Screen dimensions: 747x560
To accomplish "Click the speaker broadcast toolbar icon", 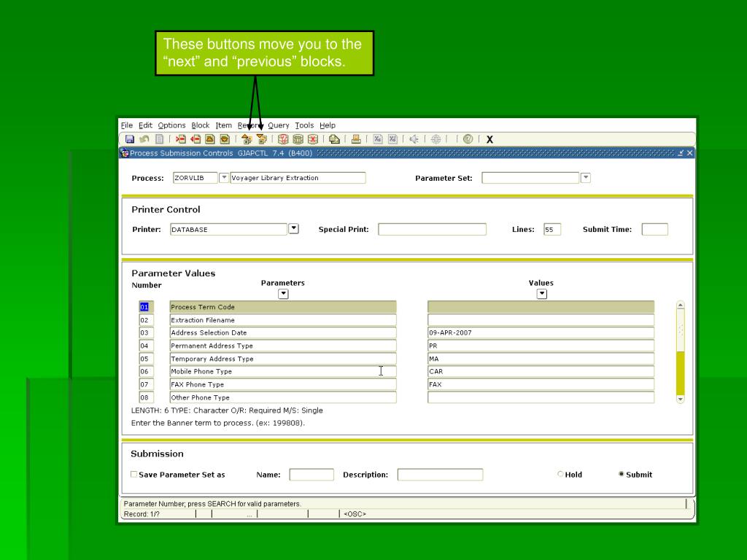I will pyautogui.click(x=414, y=139).
